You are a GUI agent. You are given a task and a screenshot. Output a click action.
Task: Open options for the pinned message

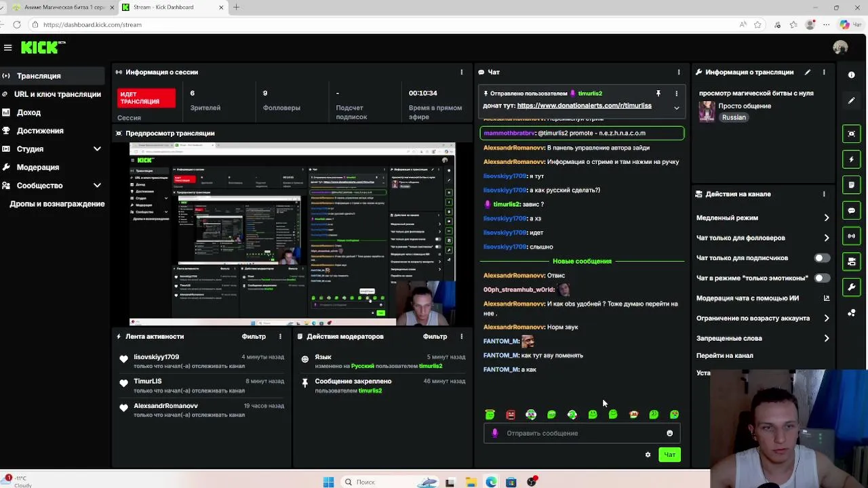[x=676, y=94]
